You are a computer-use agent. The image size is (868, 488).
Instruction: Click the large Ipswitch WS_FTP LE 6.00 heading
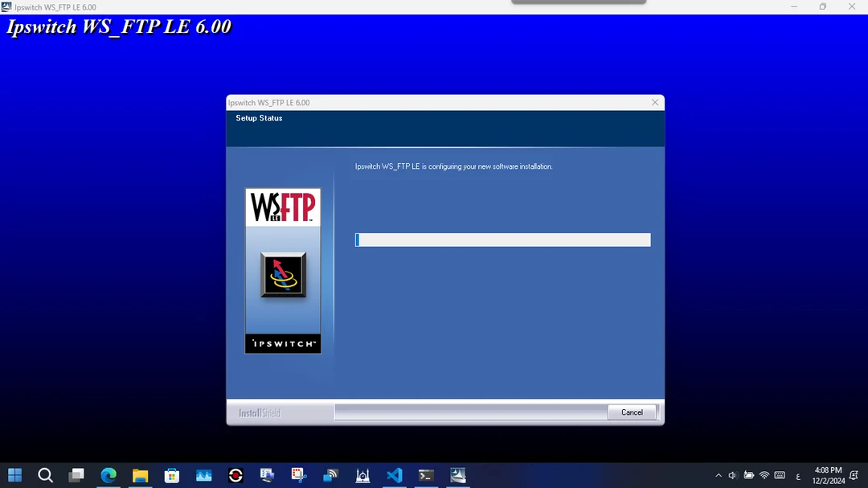coord(119,27)
